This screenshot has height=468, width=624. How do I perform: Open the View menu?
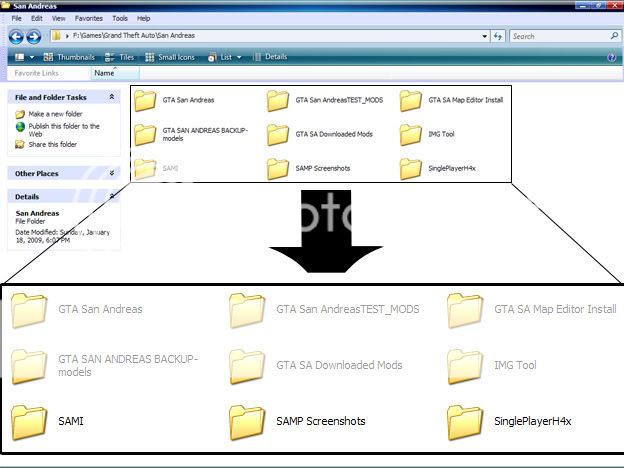coord(58,18)
